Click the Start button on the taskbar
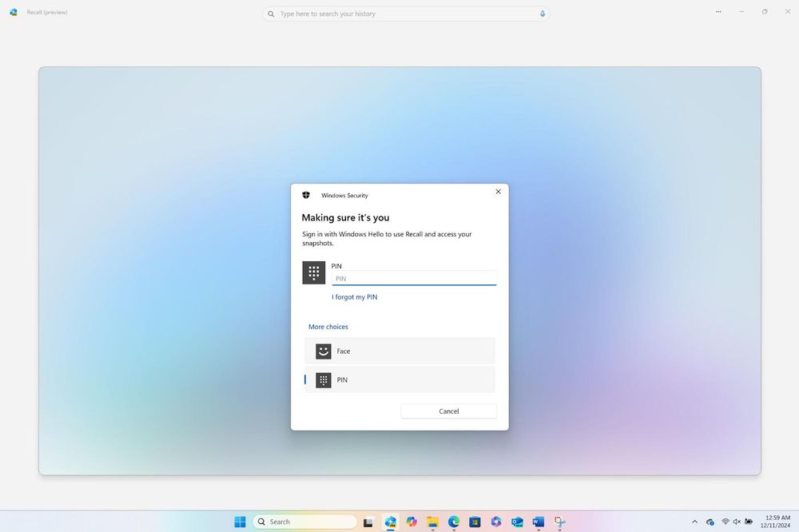The image size is (799, 532). (240, 522)
